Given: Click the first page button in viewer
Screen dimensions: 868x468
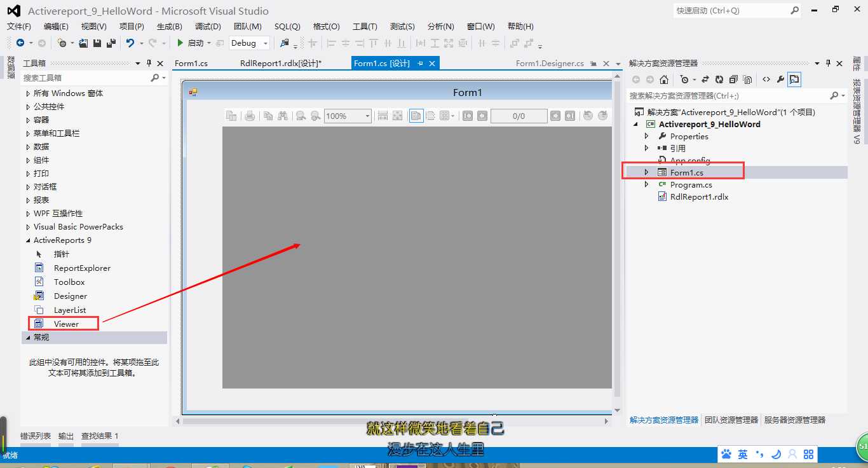Looking at the screenshot, I should (x=468, y=116).
